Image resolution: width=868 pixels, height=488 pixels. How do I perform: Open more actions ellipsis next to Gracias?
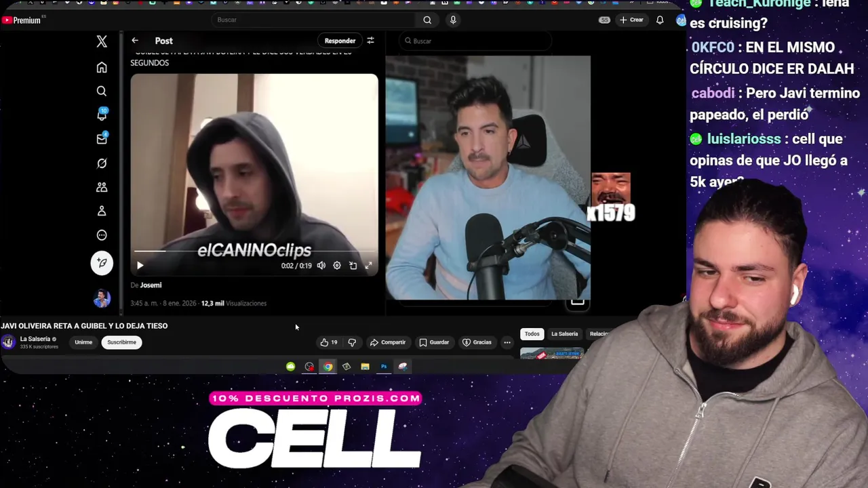[x=507, y=342]
